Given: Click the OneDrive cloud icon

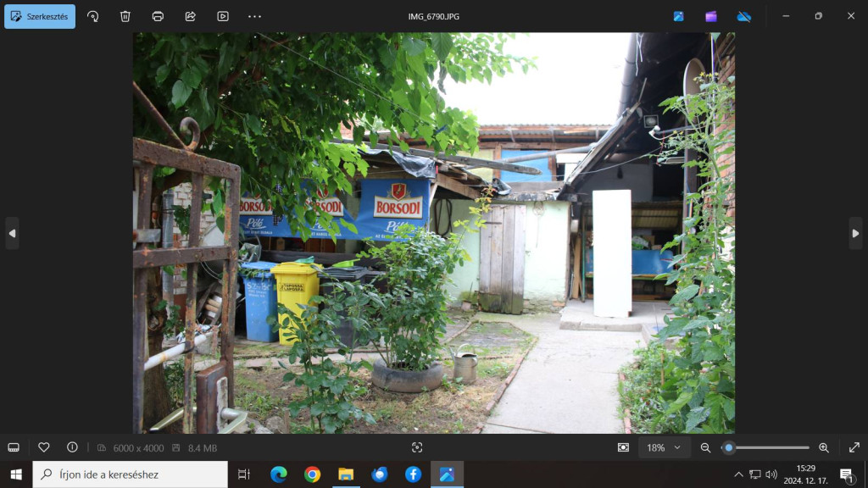Looking at the screenshot, I should (743, 16).
